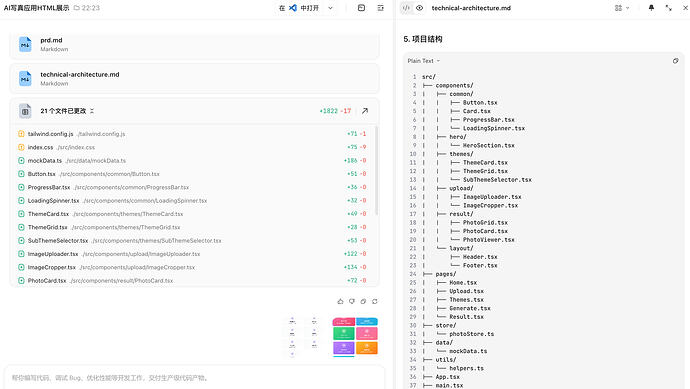Click the regenerate response icon

pyautogui.click(x=374, y=301)
